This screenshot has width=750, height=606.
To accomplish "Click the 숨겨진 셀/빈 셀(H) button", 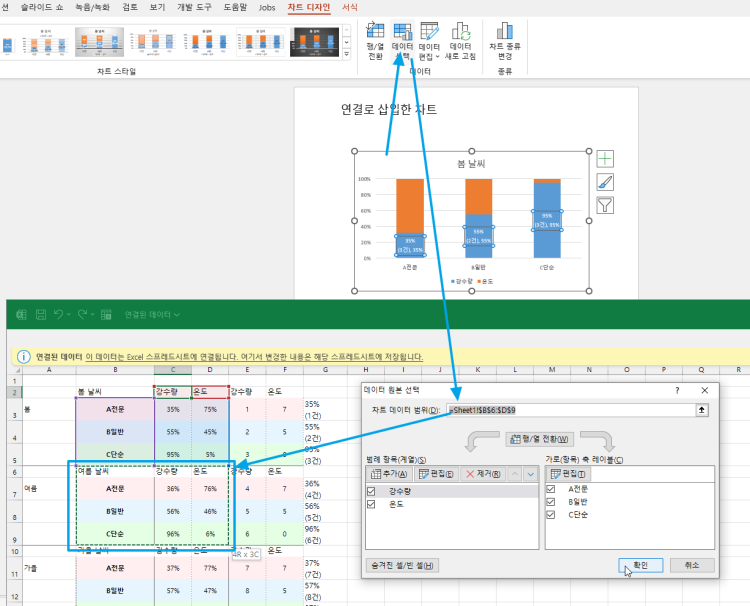I will pos(402,565).
